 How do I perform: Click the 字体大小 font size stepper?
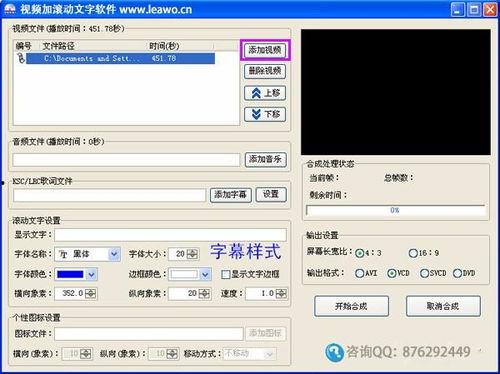[192, 254]
